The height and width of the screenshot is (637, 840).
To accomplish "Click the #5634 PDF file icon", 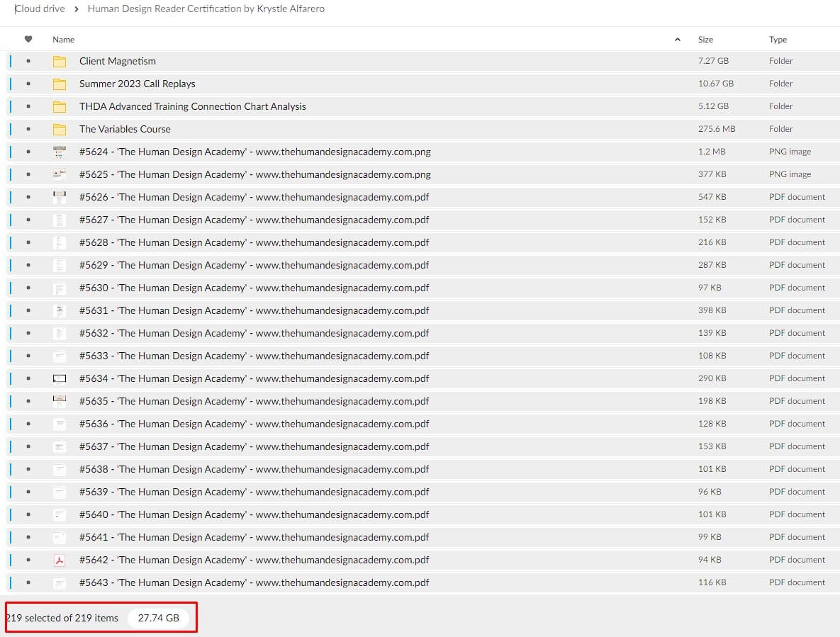I will [x=60, y=378].
